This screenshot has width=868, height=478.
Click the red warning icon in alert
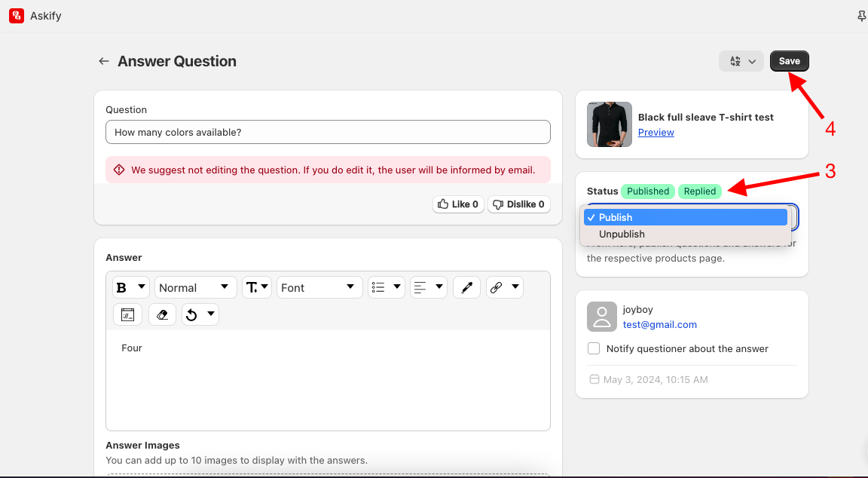coord(119,170)
